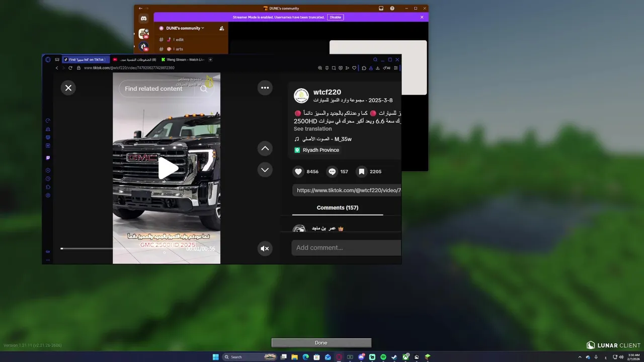The height and width of the screenshot is (362, 644).
Task: Open comments icon showing 157
Action: point(332,171)
